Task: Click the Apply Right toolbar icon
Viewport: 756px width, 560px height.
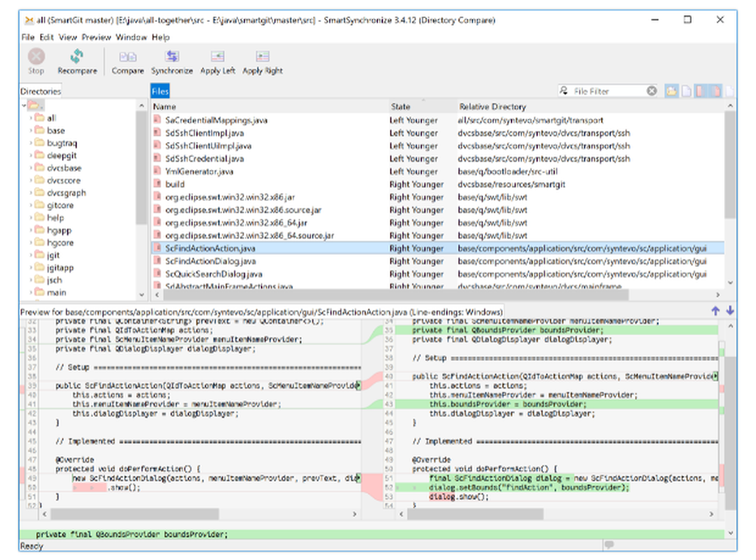Action: pyautogui.click(x=263, y=57)
